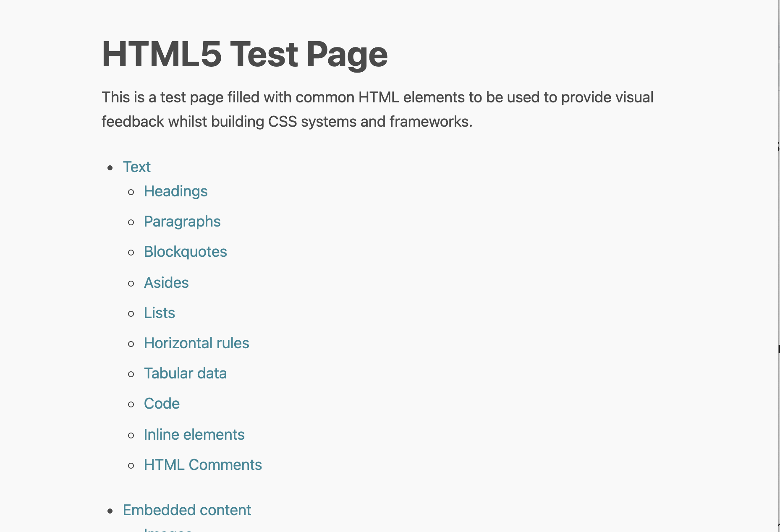The image size is (780, 532).
Task: Click the bullet marker beside Embedded content
Action: 110,511
